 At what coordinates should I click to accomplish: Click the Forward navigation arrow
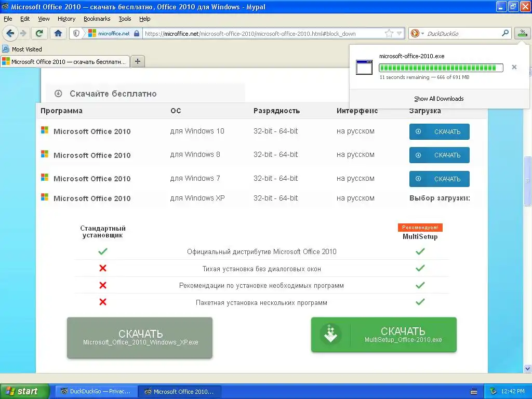pos(23,33)
